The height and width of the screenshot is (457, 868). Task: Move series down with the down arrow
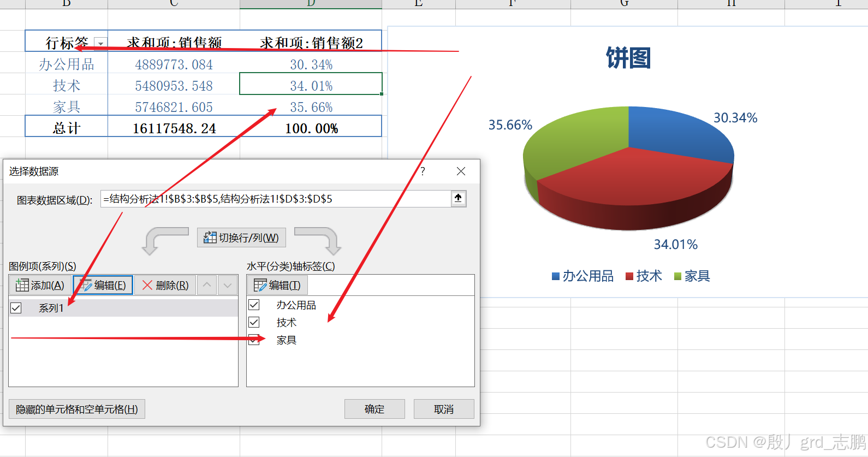(x=228, y=285)
